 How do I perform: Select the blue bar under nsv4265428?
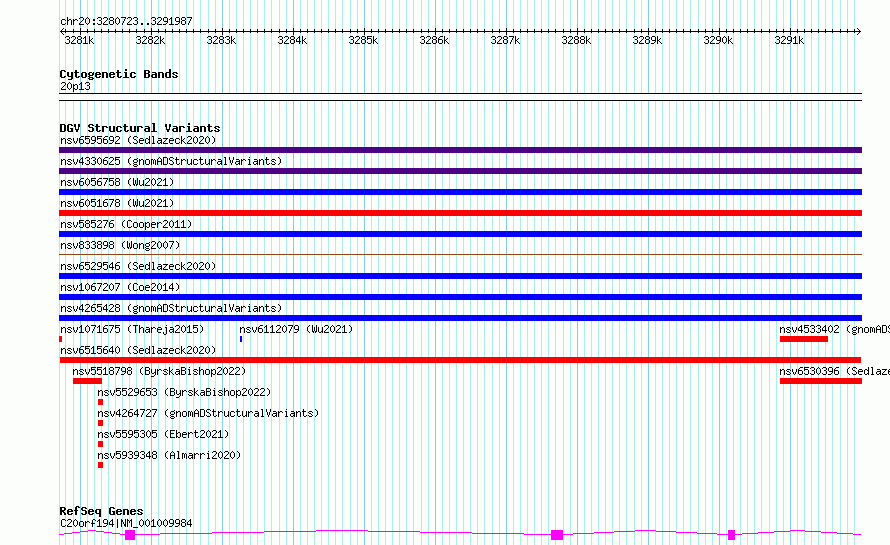point(460,318)
